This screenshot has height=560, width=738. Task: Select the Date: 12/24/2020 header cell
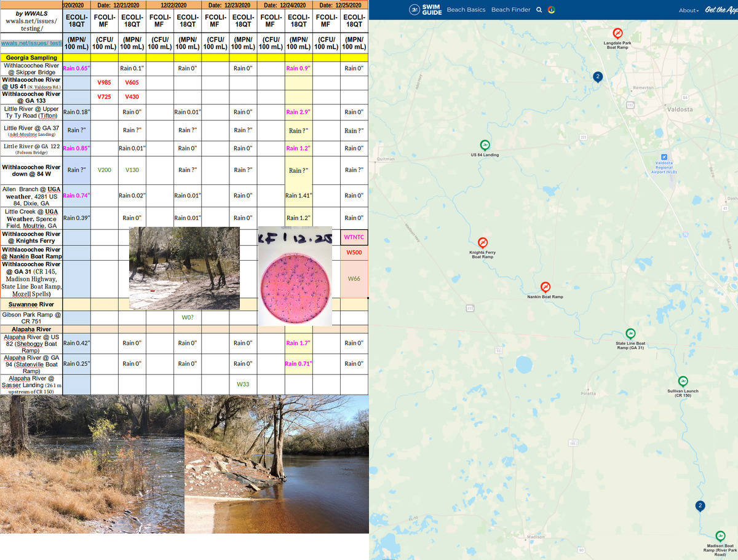(x=285, y=5)
